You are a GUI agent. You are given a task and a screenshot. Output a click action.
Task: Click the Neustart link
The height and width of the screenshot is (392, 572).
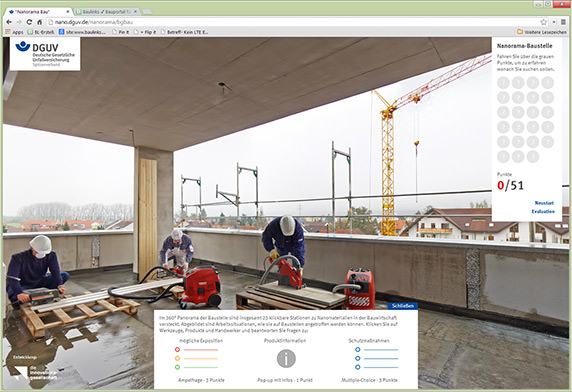544,203
